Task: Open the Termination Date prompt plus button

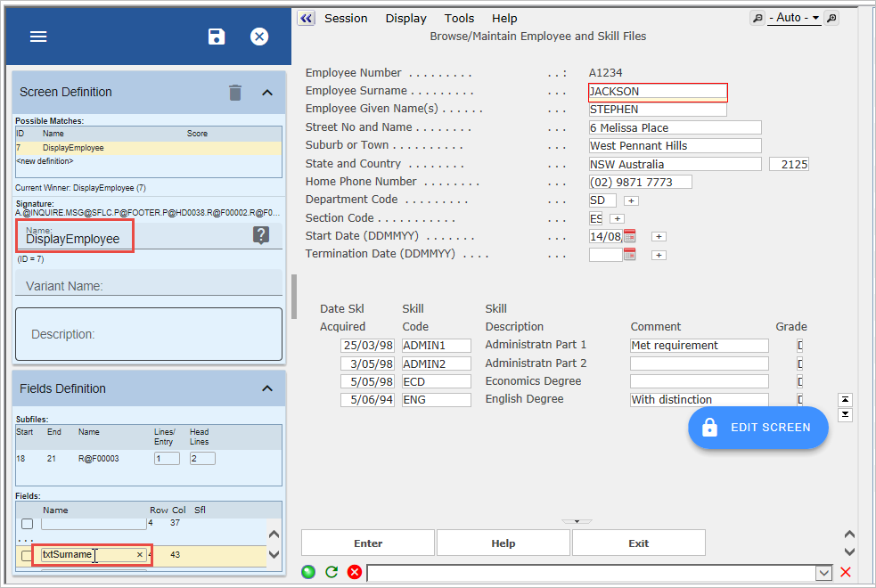Action: pyautogui.click(x=659, y=255)
